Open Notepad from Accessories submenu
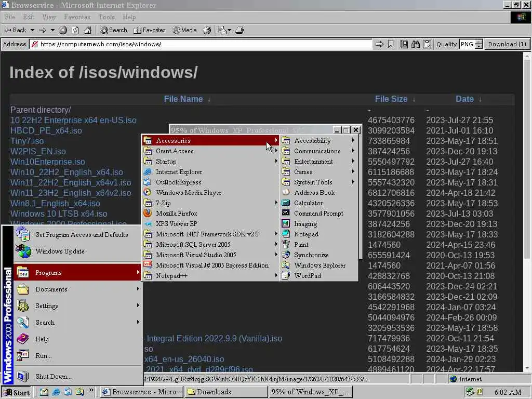Image resolution: width=532 pixels, height=399 pixels. [318, 234]
